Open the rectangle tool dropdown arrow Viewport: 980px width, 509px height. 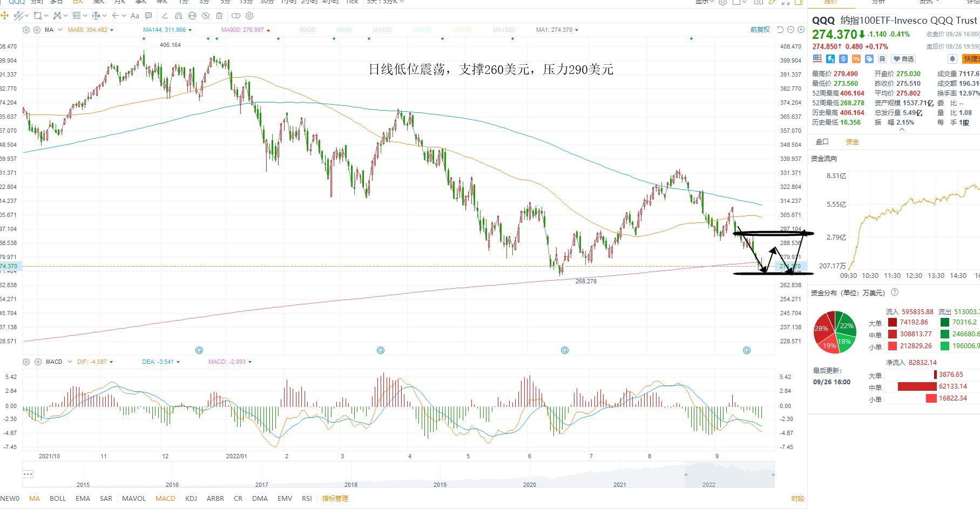point(46,16)
